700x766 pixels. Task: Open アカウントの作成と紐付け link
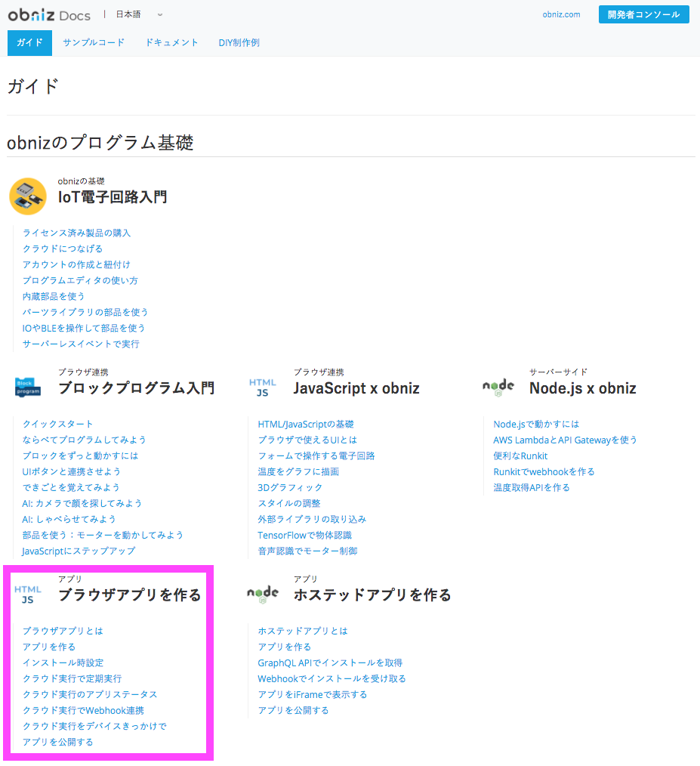pyautogui.click(x=76, y=265)
